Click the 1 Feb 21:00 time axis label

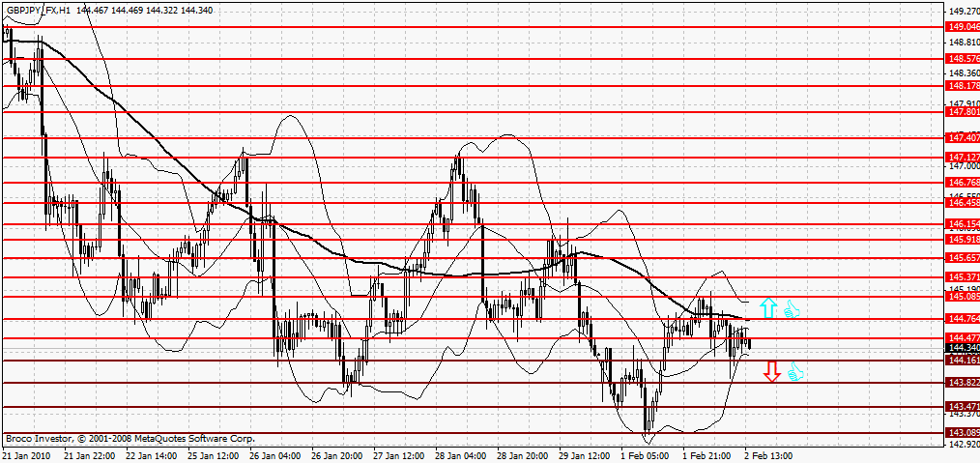click(x=706, y=456)
